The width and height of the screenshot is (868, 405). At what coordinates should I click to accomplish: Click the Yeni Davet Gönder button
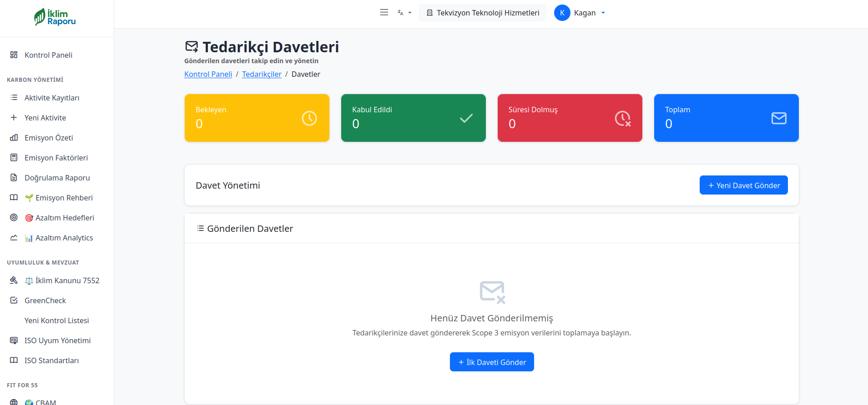pyautogui.click(x=743, y=185)
